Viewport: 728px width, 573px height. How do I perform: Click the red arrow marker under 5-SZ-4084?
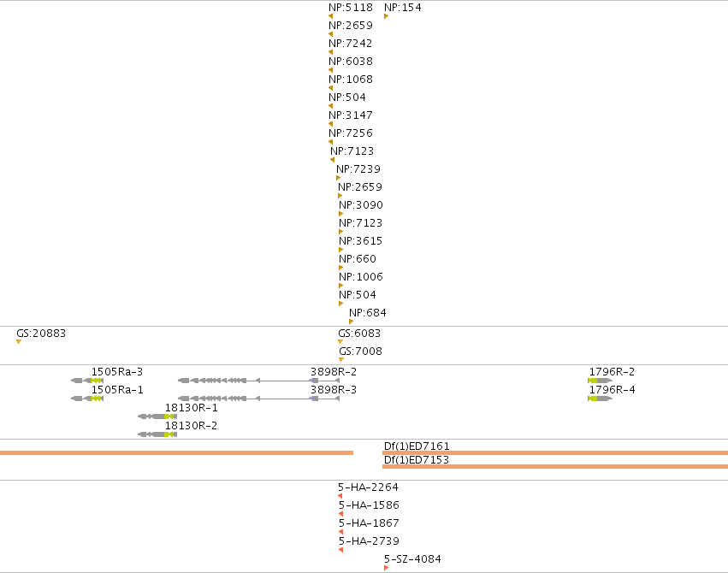387,569
